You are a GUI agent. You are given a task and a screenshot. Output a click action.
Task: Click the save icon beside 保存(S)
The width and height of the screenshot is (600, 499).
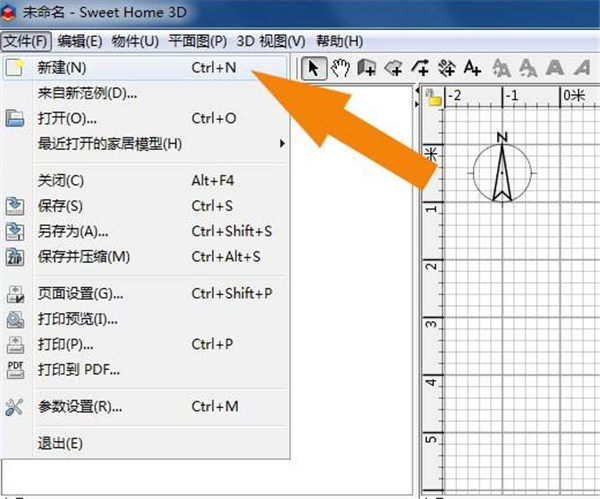(15, 206)
